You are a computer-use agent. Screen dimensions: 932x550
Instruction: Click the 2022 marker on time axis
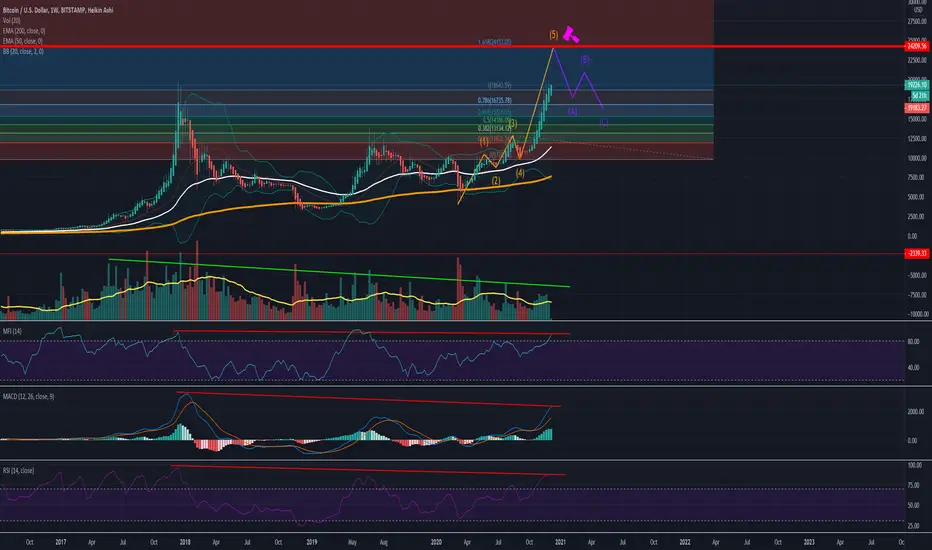point(685,542)
